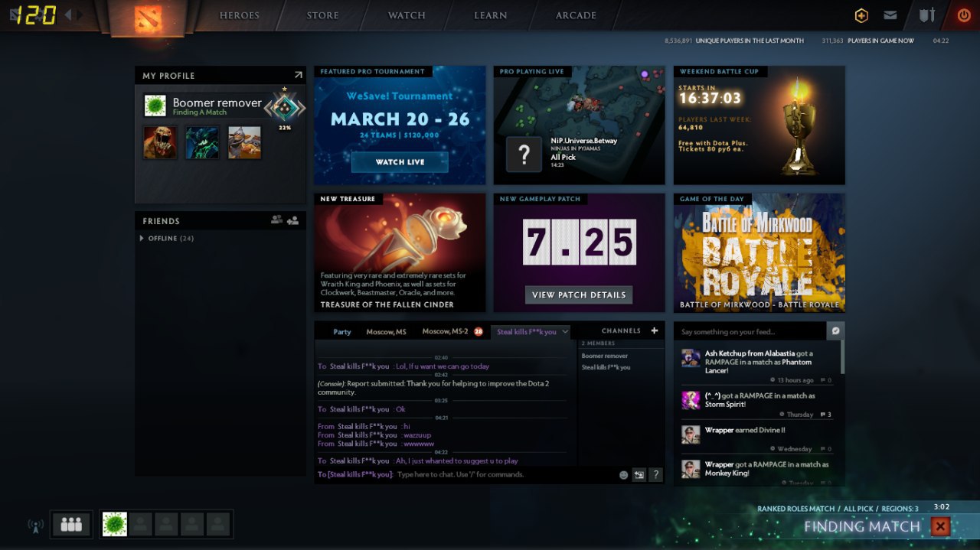The height and width of the screenshot is (550, 980).
Task: Switch to the Moscow, MS chat tab
Action: (x=386, y=331)
